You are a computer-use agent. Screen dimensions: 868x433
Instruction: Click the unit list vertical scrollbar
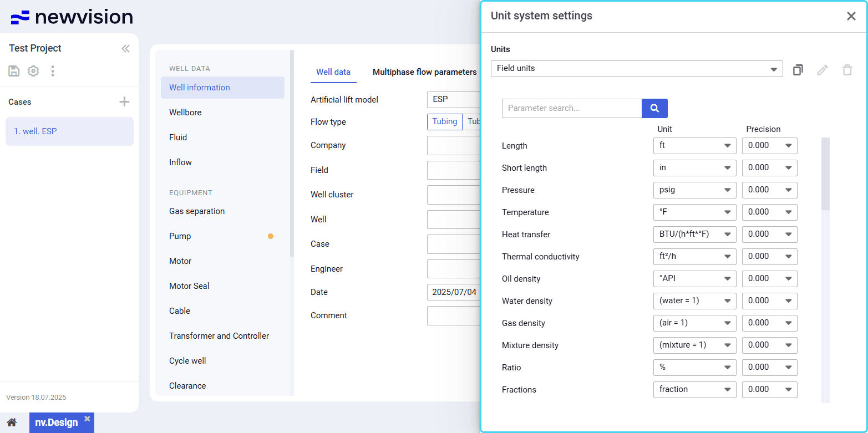(825, 174)
